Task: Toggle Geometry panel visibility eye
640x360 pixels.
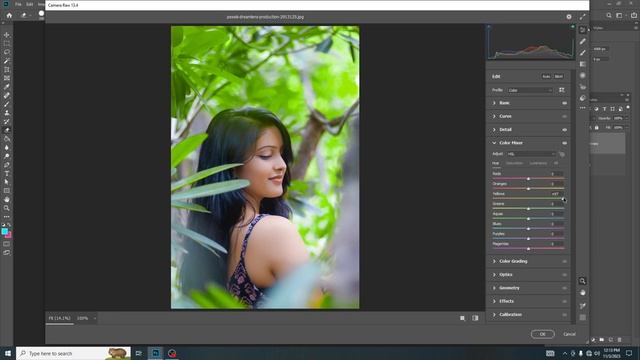Action: pyautogui.click(x=564, y=288)
